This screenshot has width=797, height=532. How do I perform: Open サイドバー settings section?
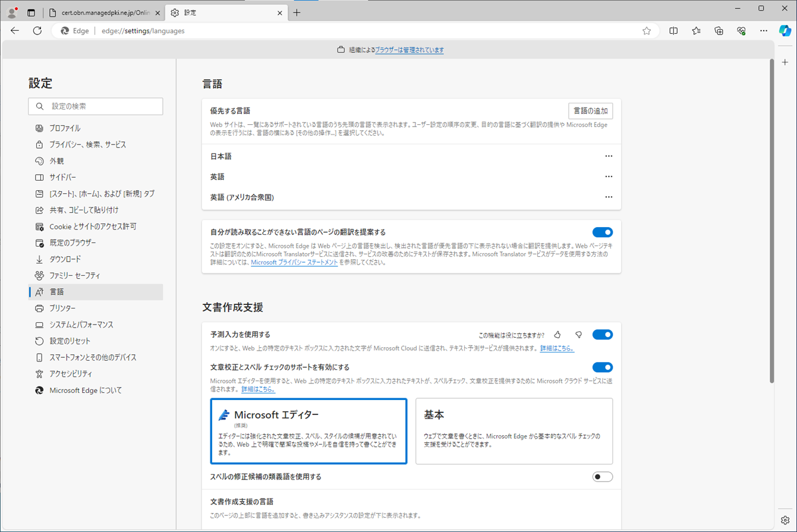point(96,177)
